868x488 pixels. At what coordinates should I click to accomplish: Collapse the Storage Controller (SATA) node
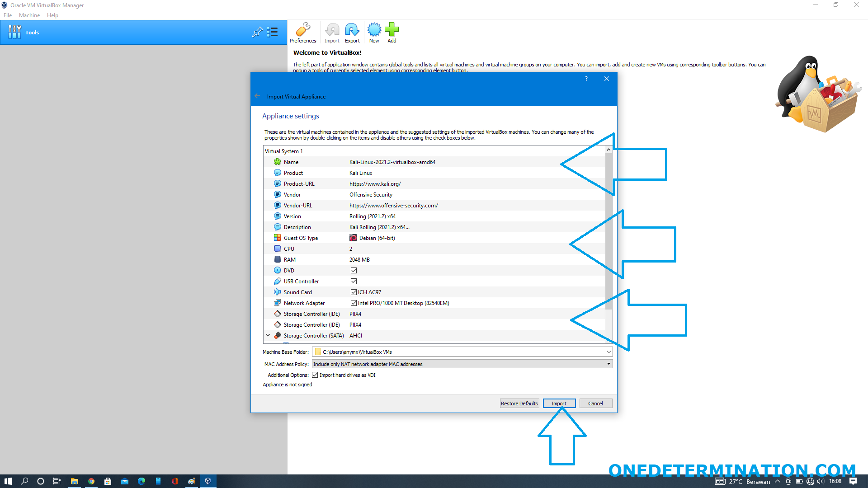(268, 335)
